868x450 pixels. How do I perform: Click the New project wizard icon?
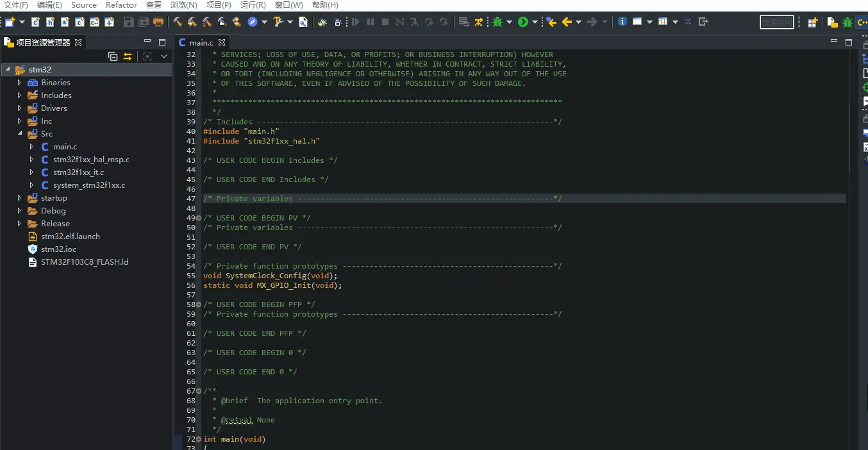pos(10,22)
